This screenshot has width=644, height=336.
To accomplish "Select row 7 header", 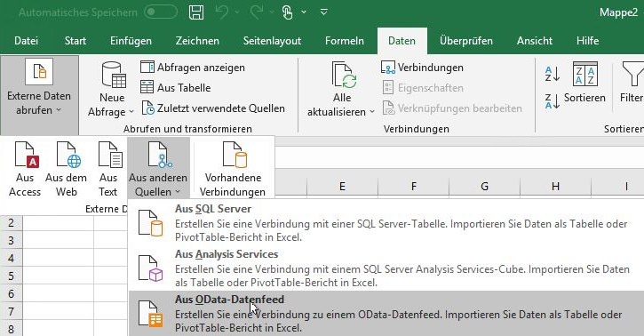I will tap(11, 312).
